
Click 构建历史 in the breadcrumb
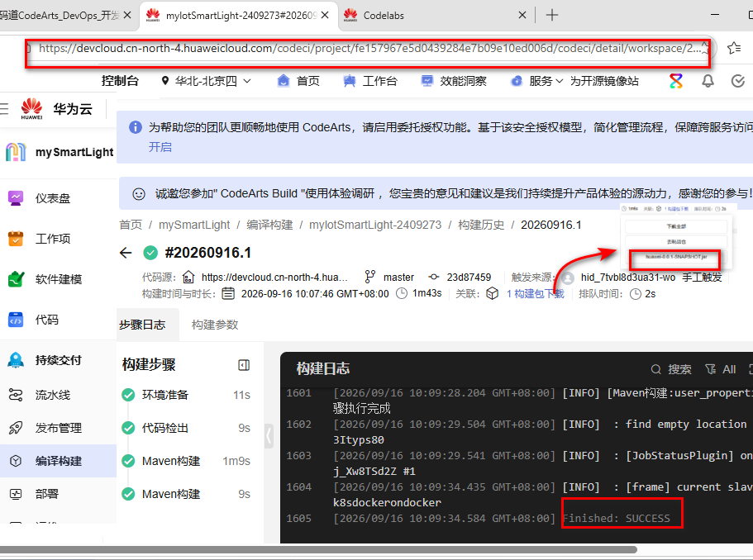click(481, 225)
